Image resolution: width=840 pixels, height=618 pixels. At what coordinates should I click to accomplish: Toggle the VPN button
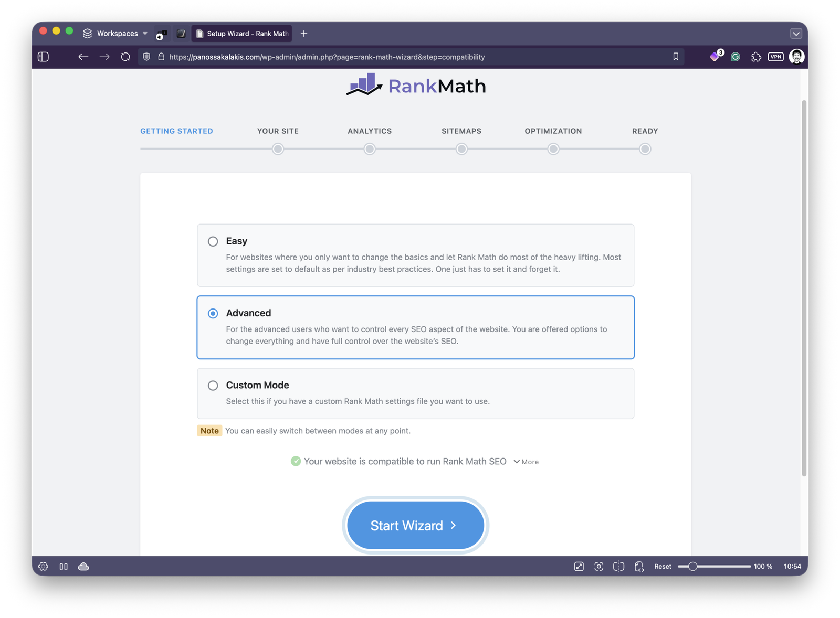(775, 57)
